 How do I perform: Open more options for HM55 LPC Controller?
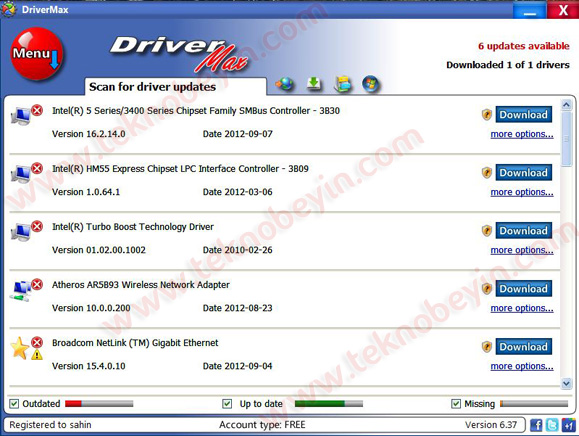click(x=522, y=192)
